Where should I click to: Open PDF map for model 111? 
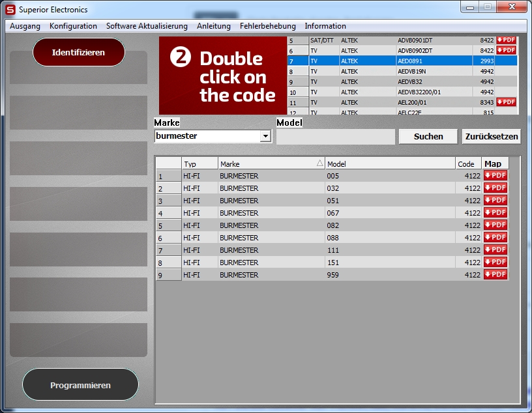495,250
